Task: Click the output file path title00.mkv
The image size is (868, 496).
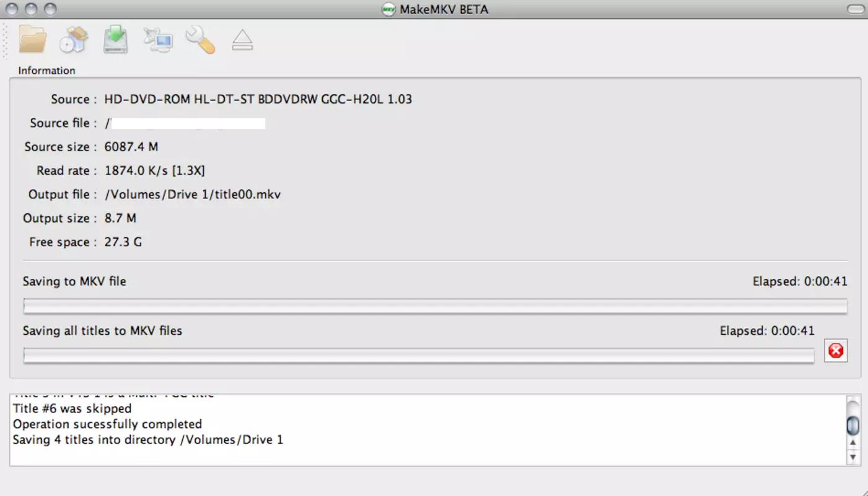Action: coord(193,194)
